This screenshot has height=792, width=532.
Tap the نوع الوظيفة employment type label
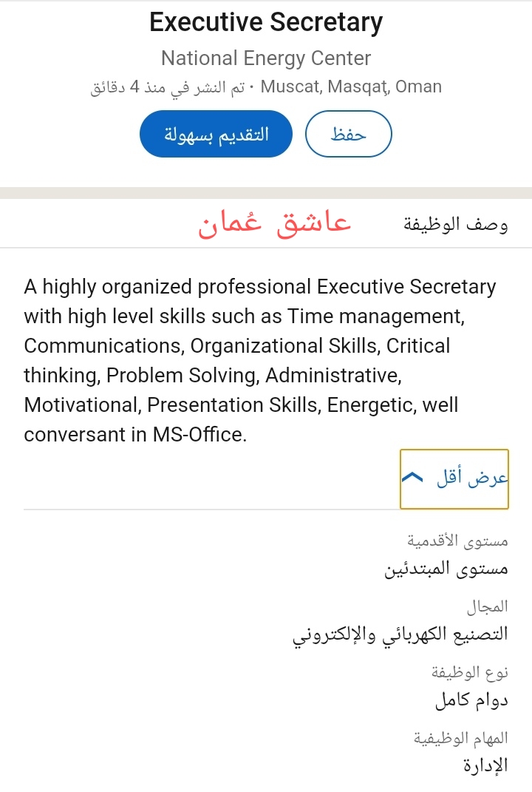(x=470, y=672)
